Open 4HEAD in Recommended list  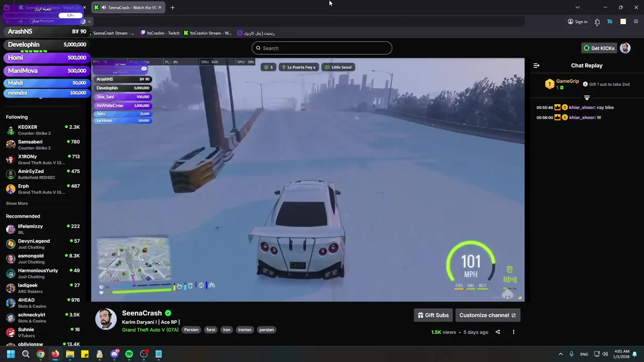coord(43,303)
